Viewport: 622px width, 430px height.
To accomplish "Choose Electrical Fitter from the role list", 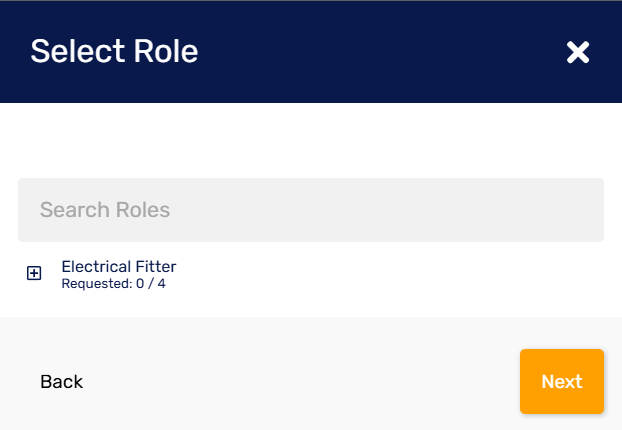I will click(x=119, y=266).
